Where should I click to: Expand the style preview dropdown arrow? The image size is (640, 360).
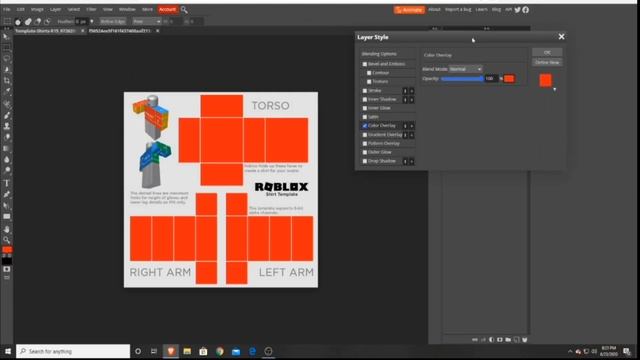(554, 89)
